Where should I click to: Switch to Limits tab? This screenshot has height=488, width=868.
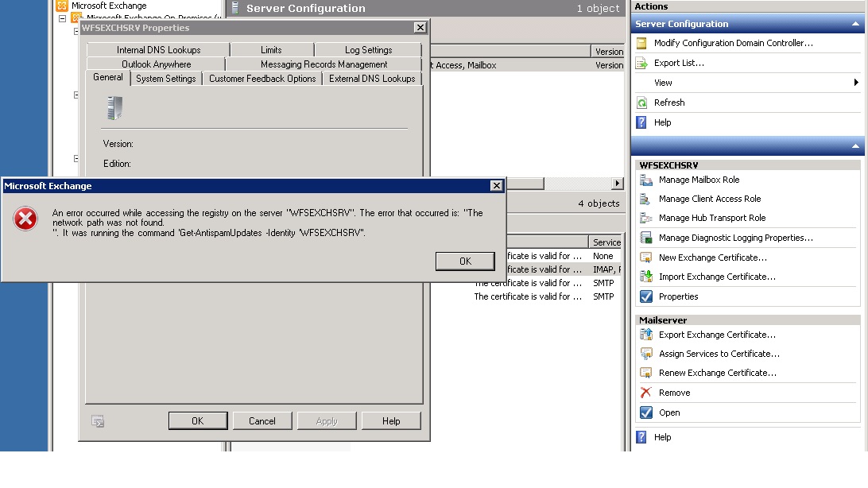pos(271,50)
